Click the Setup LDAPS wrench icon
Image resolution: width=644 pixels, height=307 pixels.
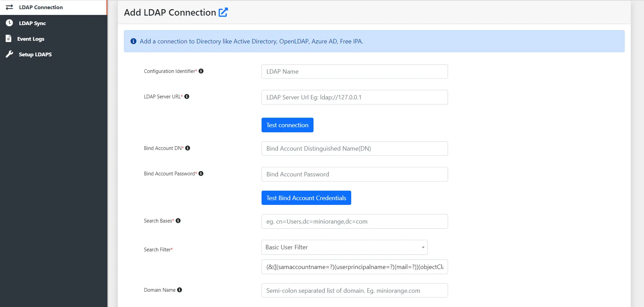9,54
